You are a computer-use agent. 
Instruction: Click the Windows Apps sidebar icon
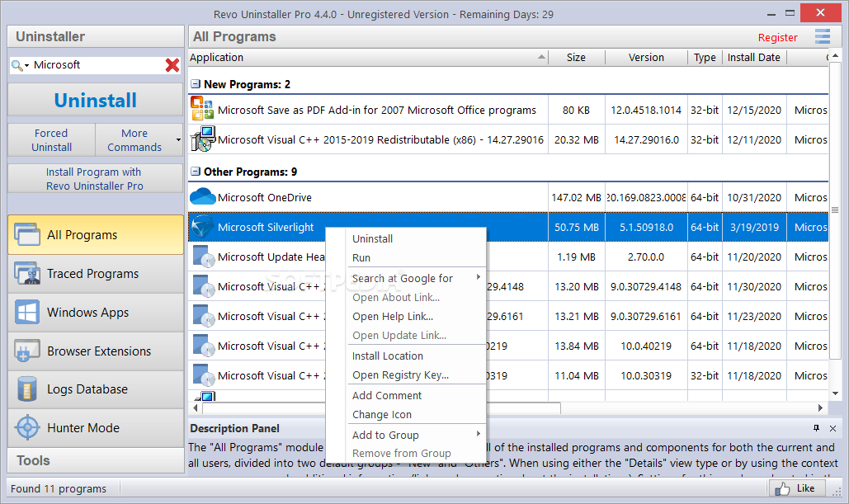27,313
